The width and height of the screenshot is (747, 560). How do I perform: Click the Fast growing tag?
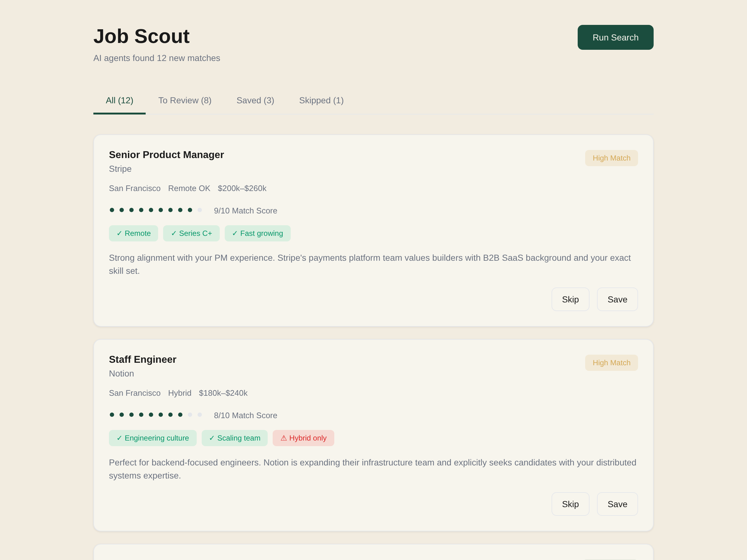tap(257, 233)
